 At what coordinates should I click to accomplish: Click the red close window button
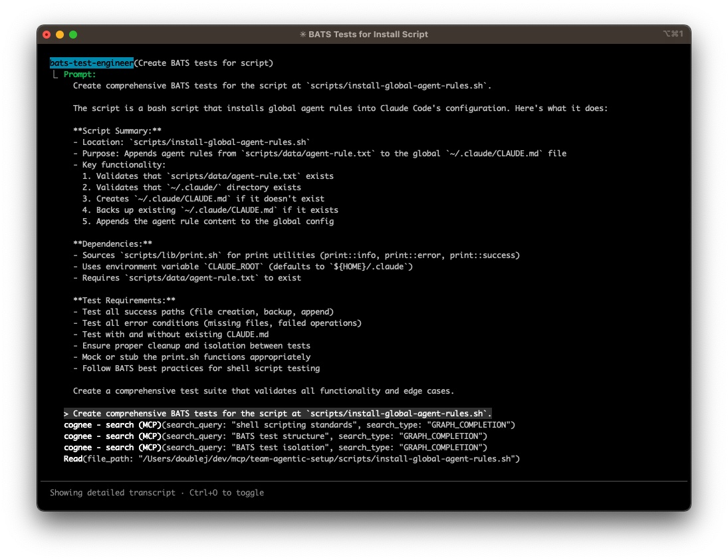[47, 34]
